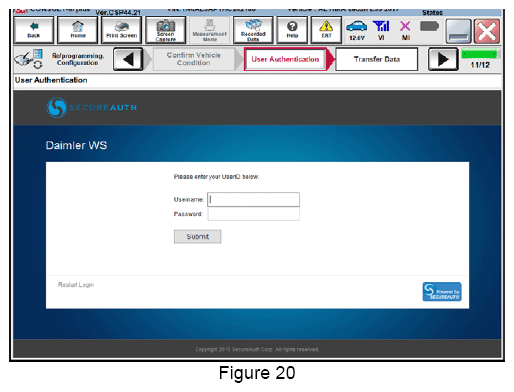The width and height of the screenshot is (514, 392).
Task: Click the green 11/12 progress bar
Action: (480, 54)
